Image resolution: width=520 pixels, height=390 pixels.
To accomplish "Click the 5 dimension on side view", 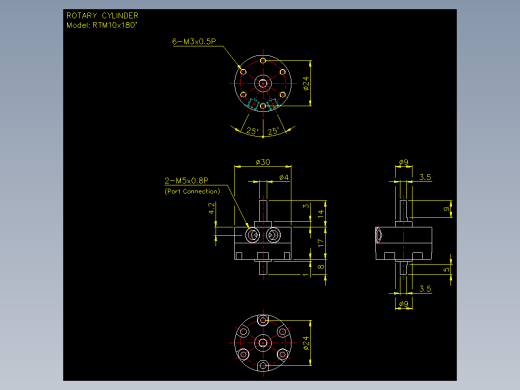I will 446,270.
